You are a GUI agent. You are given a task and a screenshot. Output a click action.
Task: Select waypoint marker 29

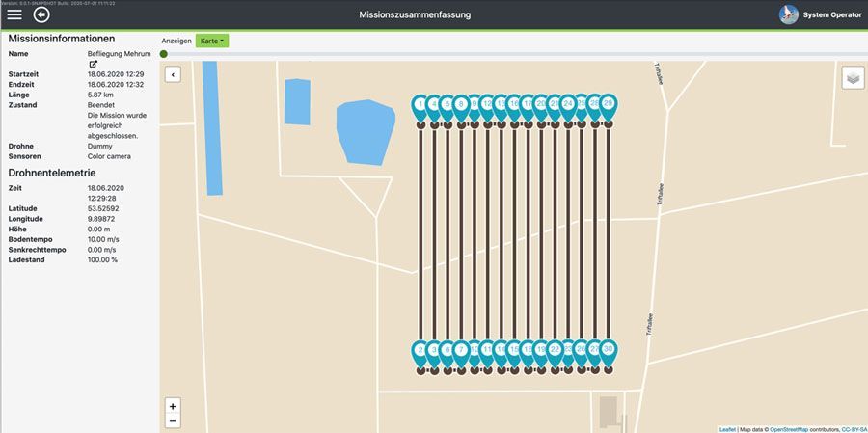608,105
